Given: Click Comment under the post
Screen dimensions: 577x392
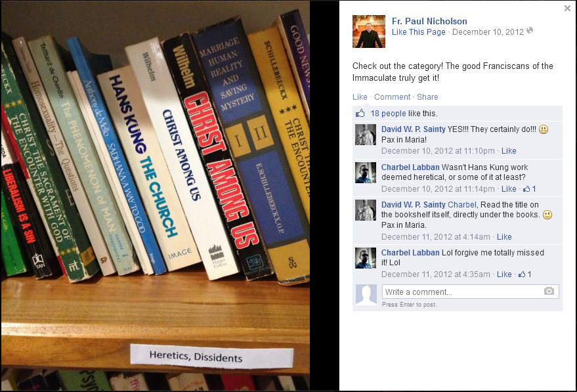Looking at the screenshot, I should tap(392, 97).
